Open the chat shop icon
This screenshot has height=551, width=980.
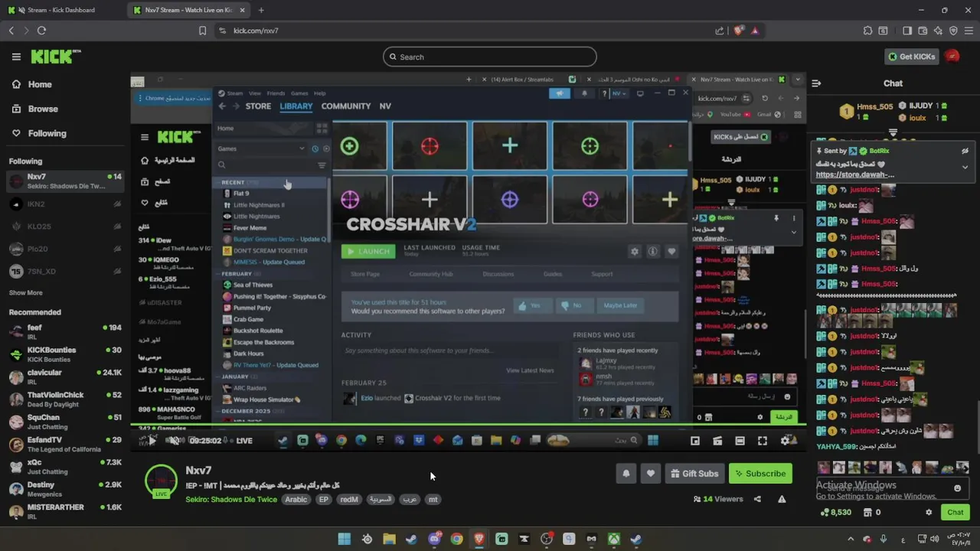pyautogui.click(x=868, y=512)
